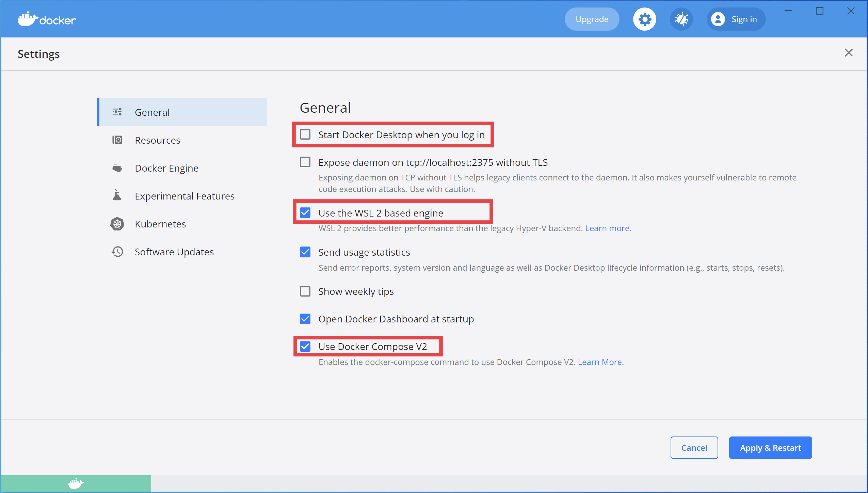Click the Apply & Restart button
This screenshot has width=868, height=493.
coord(770,448)
